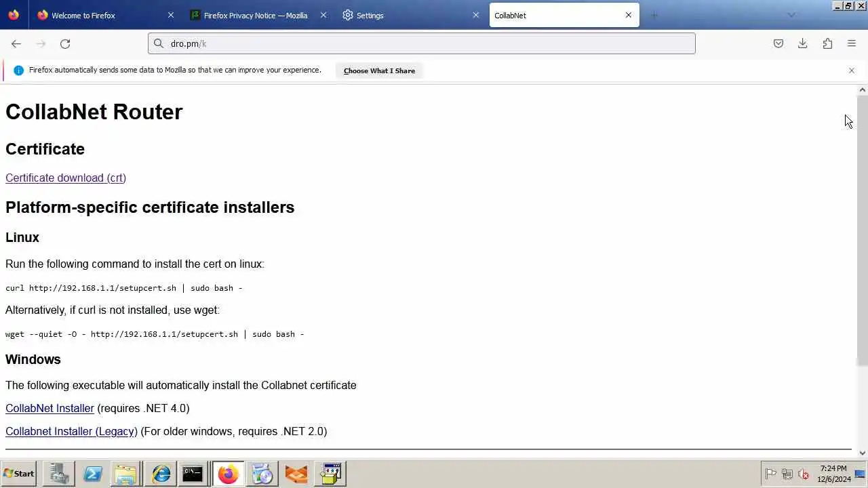
Task: Click the curl setupcert.sh command text
Action: coord(123,288)
